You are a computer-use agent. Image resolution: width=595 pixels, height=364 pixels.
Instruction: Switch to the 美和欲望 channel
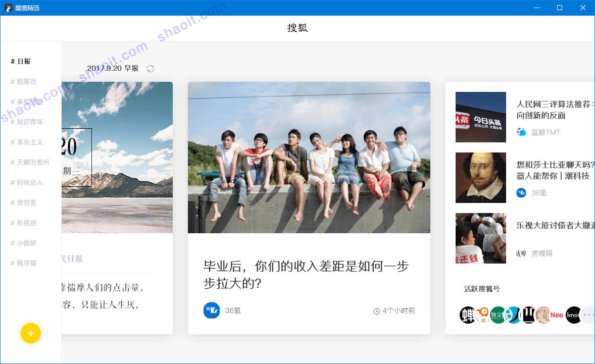(27, 101)
